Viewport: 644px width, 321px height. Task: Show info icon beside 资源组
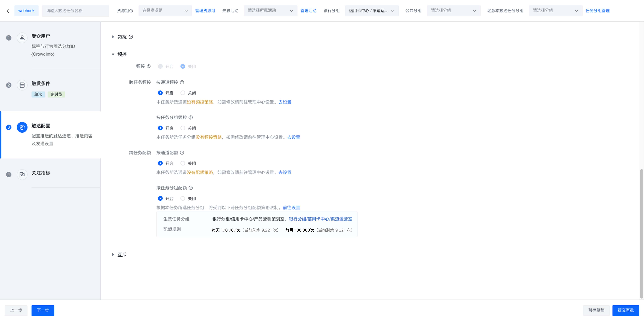point(131,11)
